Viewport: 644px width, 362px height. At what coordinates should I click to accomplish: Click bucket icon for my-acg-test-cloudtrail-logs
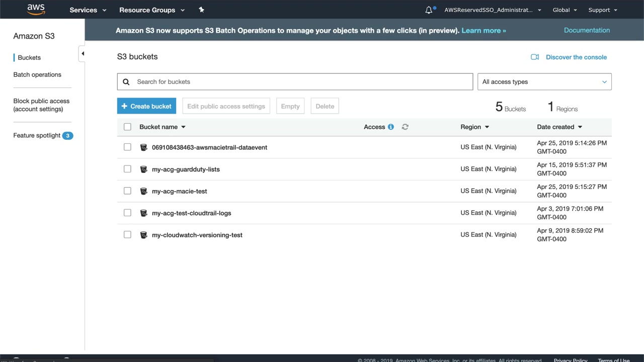143,213
